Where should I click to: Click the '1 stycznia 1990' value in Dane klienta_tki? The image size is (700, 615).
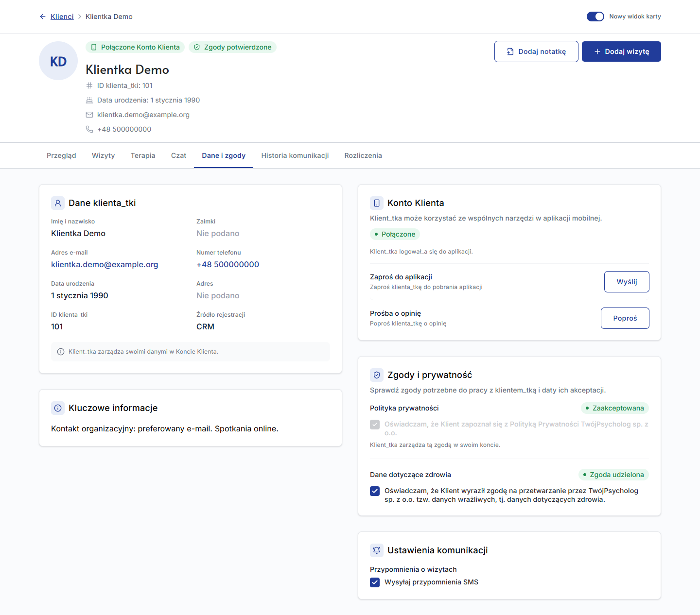[x=80, y=296]
